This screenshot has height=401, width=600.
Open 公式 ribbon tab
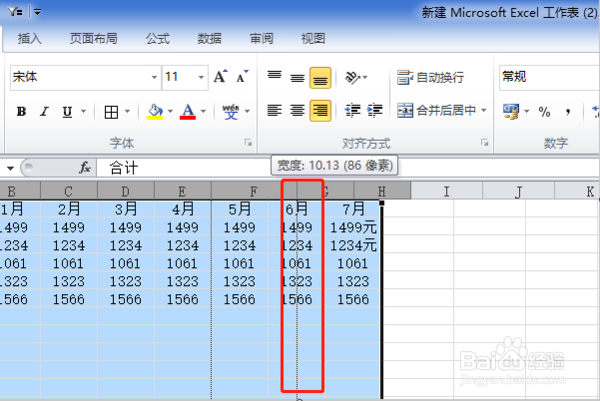(158, 39)
